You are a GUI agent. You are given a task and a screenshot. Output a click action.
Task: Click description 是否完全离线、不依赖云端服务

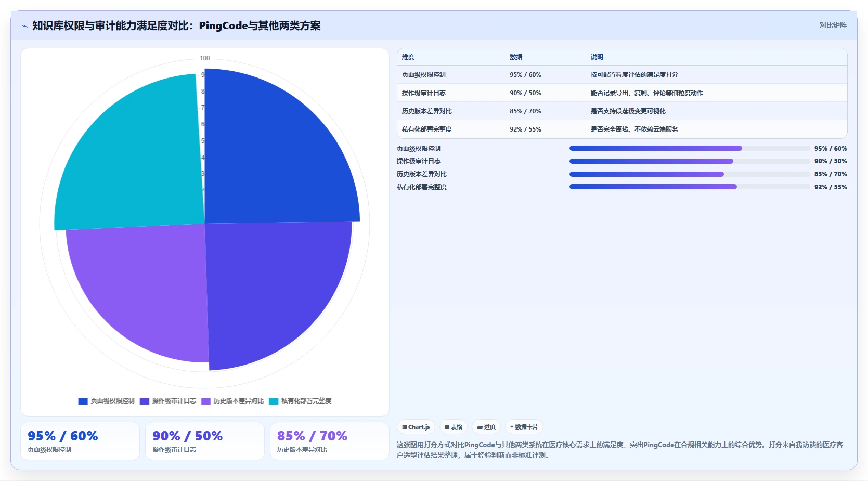(634, 129)
